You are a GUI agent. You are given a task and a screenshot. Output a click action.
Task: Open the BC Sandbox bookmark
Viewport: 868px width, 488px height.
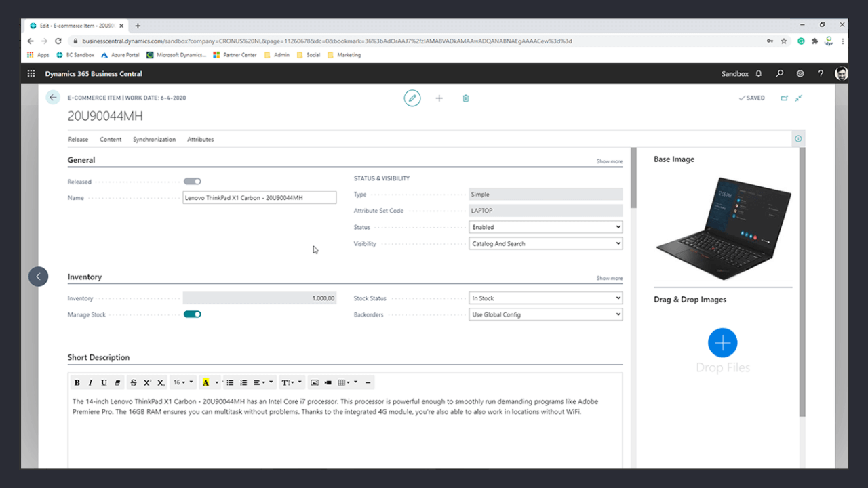pos(75,55)
